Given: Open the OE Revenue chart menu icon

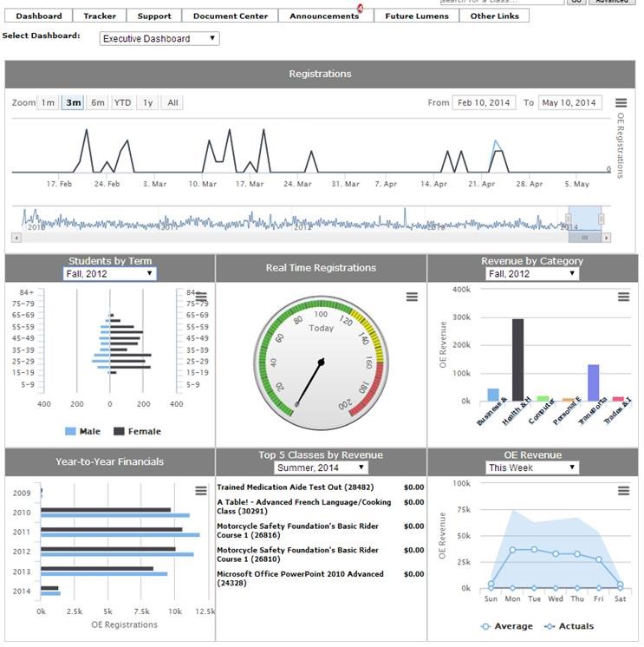Looking at the screenshot, I should tap(623, 491).
